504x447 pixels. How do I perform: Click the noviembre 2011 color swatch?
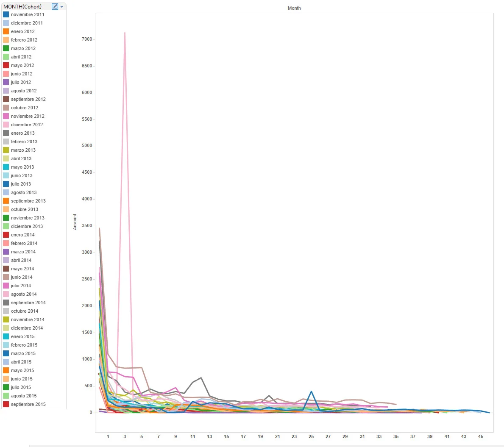coord(6,14)
